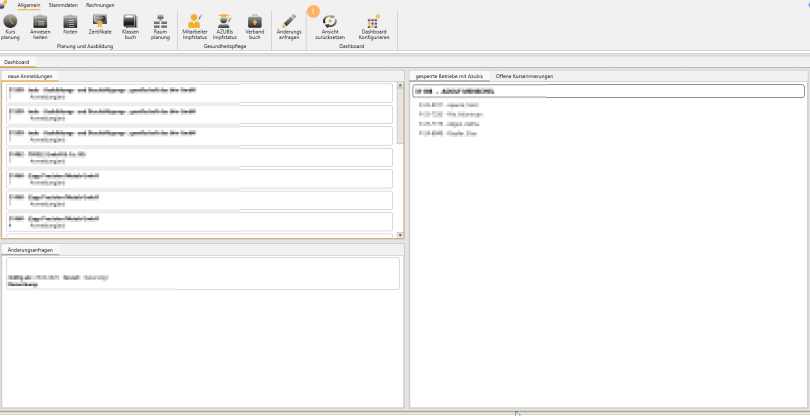Open the Verbandbuch first-aid icon

point(255,21)
